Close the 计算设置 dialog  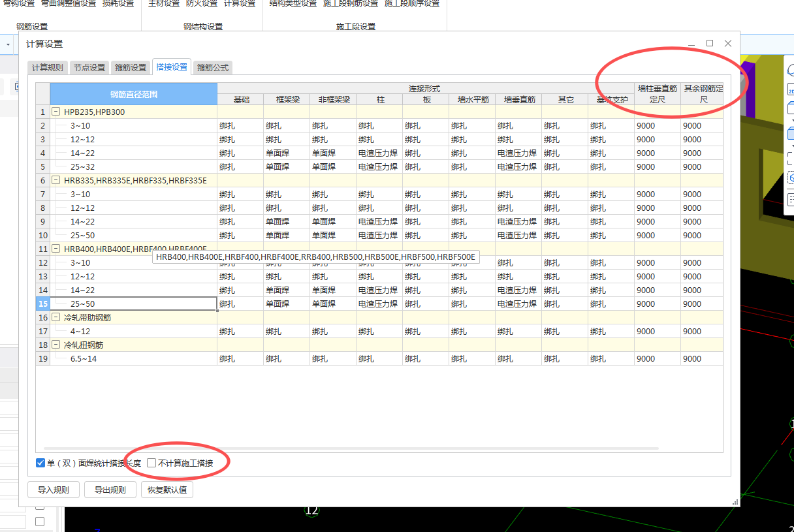coord(728,44)
